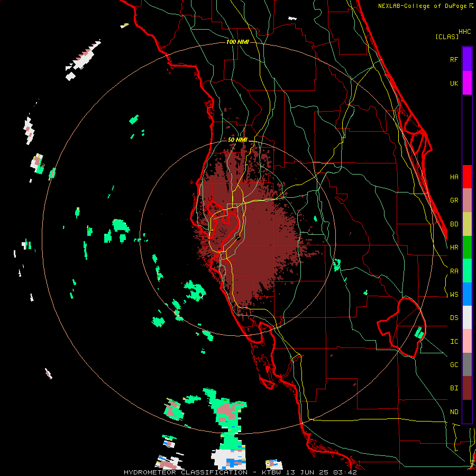Screen dimensions: 476x476
Task: Click the HHC product label
Action: [464, 32]
